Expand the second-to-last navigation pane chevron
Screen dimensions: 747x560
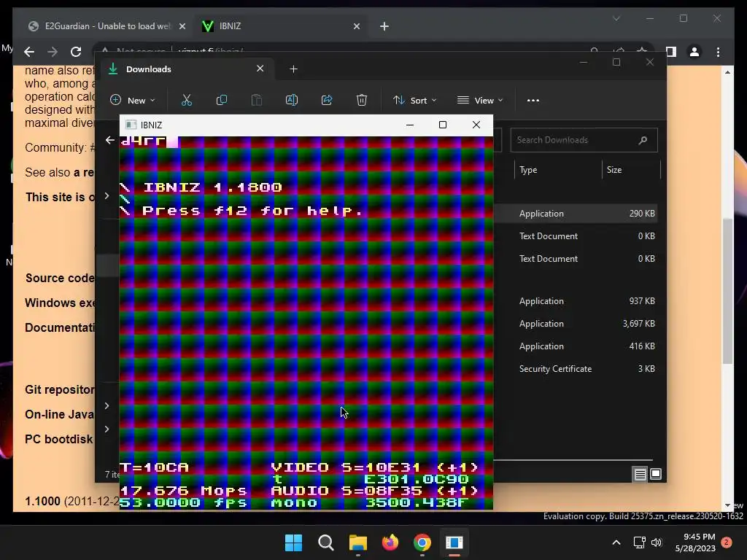(107, 405)
